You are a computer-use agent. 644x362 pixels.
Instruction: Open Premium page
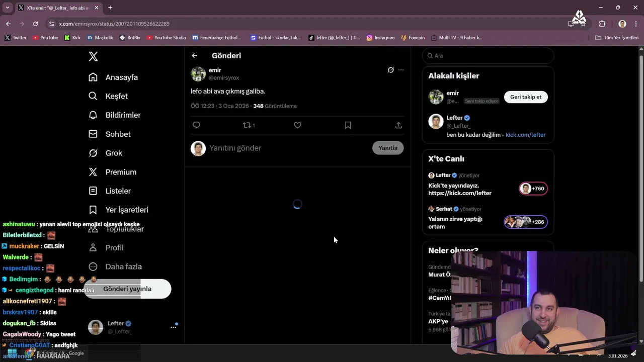[113, 172]
